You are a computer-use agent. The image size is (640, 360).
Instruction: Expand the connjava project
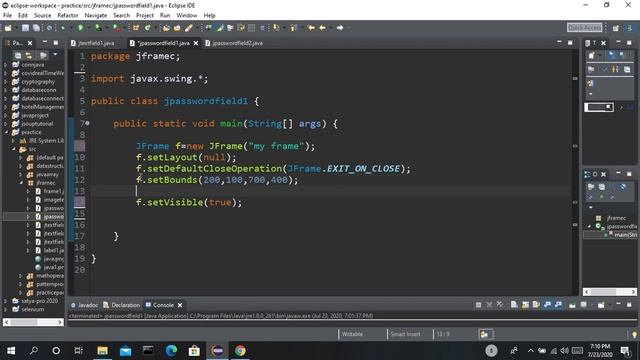[x=6, y=64]
